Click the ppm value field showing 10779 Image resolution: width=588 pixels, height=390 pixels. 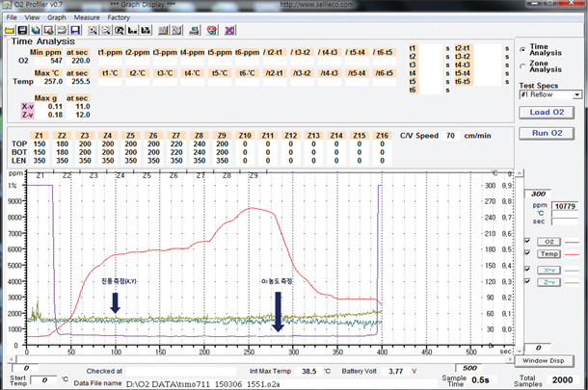(x=564, y=206)
